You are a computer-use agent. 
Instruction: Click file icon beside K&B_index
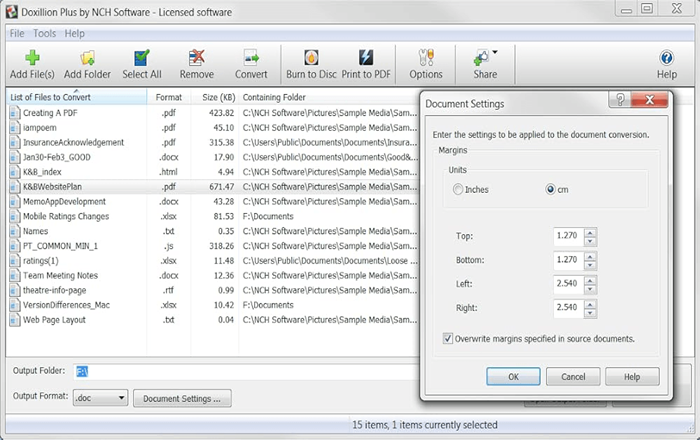(x=15, y=172)
